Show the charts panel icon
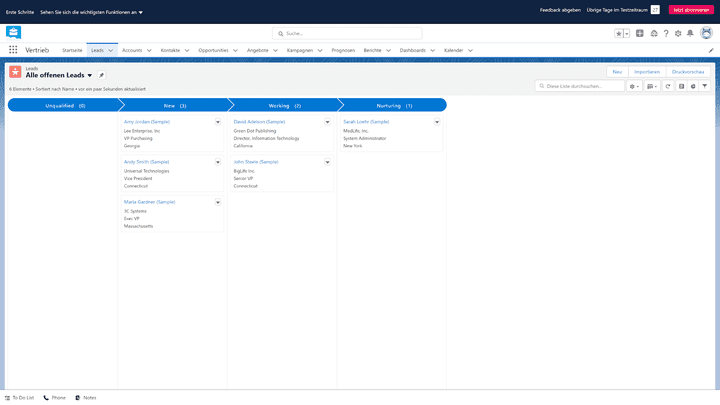Image resolution: width=720 pixels, height=405 pixels. pyautogui.click(x=693, y=86)
